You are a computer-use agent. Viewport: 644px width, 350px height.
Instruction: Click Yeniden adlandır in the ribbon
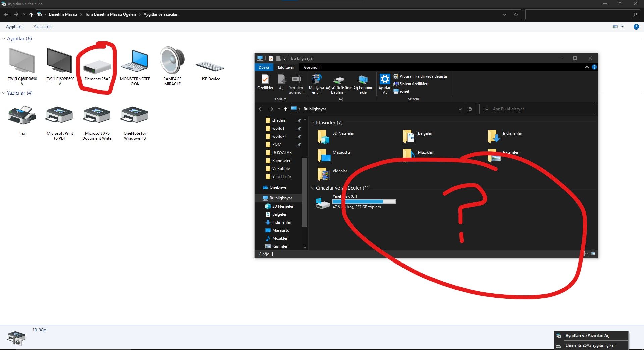[x=296, y=84]
